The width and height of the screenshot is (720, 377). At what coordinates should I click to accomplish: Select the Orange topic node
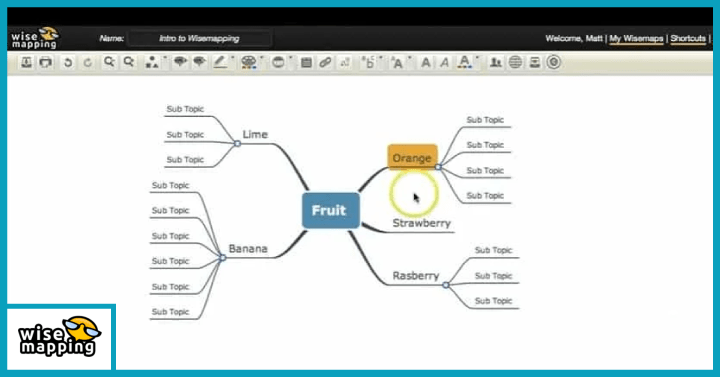(x=412, y=158)
